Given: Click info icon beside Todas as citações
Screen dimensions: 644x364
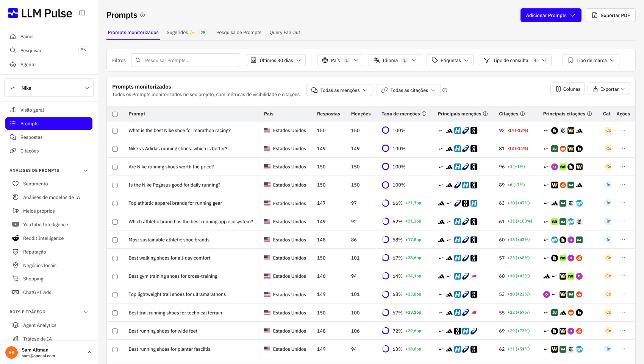Looking at the screenshot, I should pos(445,90).
